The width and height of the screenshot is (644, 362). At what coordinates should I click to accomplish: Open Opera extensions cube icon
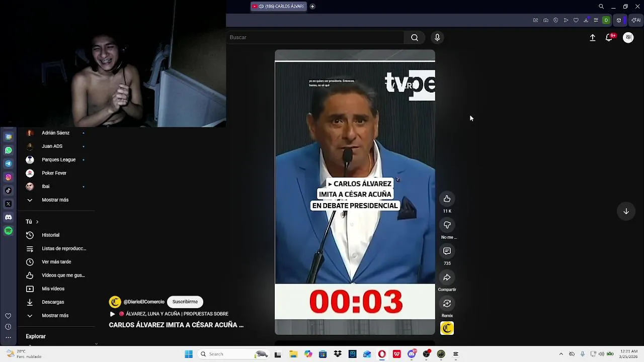point(619,20)
